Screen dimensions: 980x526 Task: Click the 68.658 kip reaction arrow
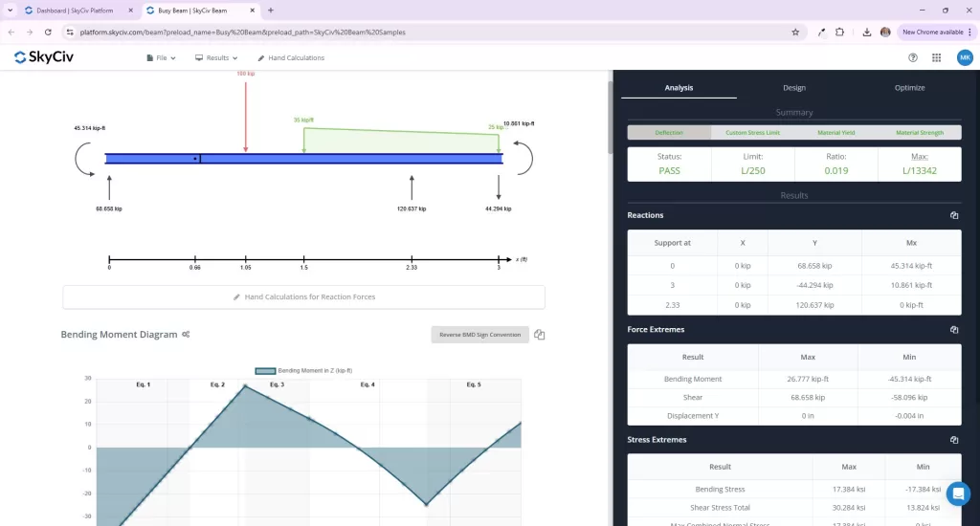[x=109, y=187]
